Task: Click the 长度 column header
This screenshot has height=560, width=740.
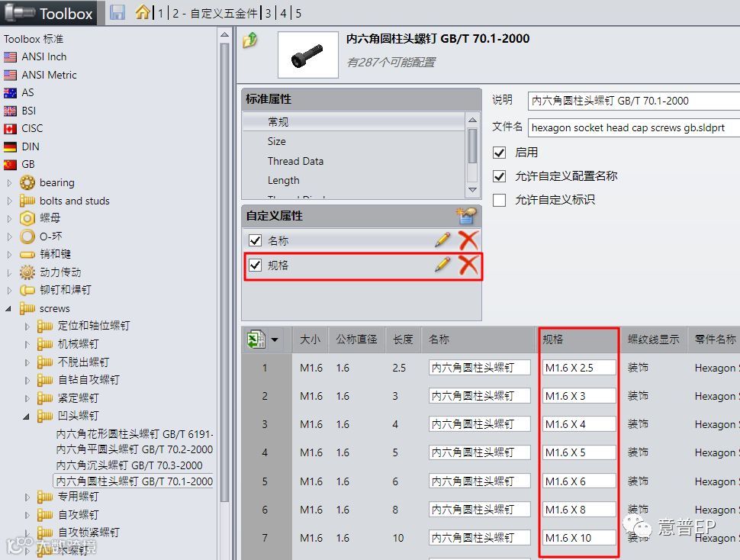Action: point(403,340)
